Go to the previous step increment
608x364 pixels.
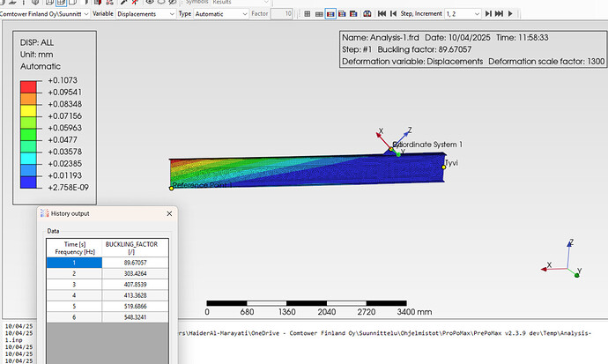click(393, 14)
